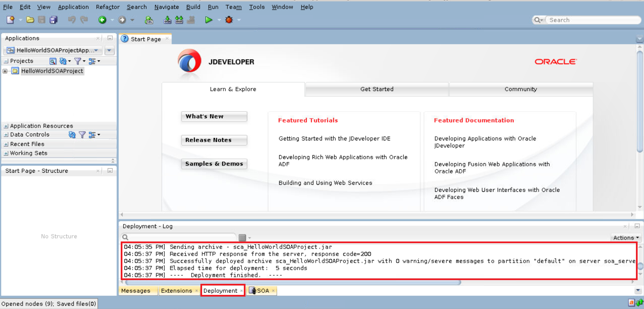The width and height of the screenshot is (644, 309).
Task: Click the New file toolbar icon
Action: (x=10, y=20)
